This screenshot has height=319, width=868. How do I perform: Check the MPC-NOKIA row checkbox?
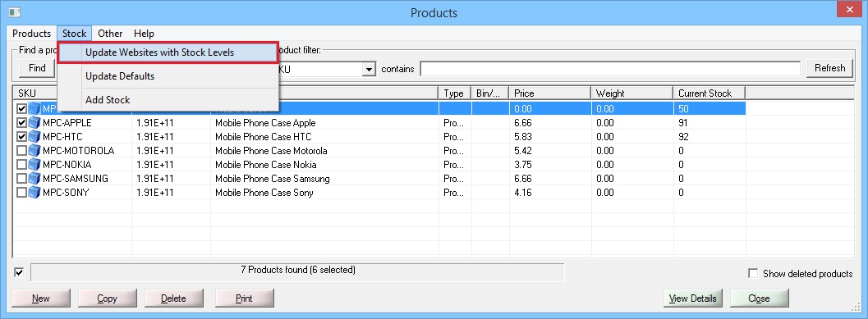21,165
